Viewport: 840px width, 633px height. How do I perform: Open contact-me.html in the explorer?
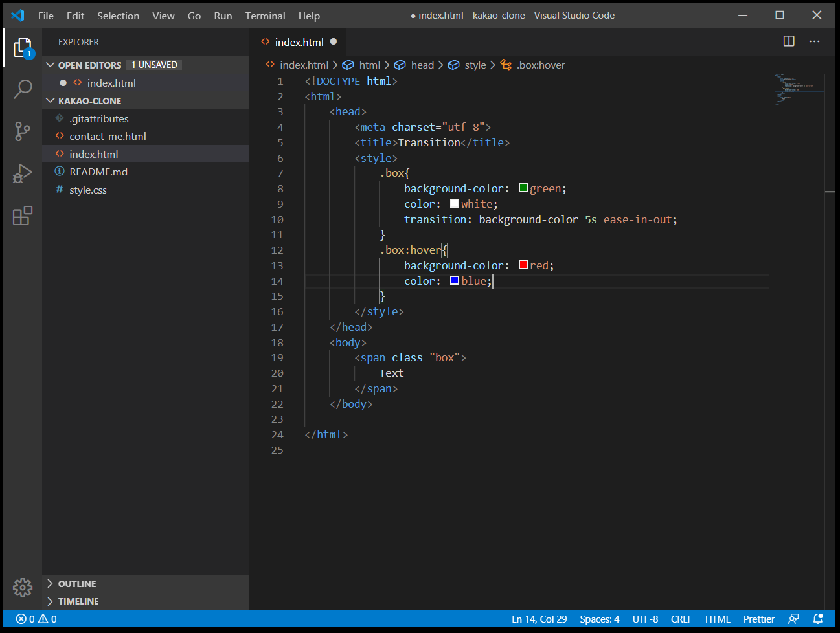[x=146, y=136]
